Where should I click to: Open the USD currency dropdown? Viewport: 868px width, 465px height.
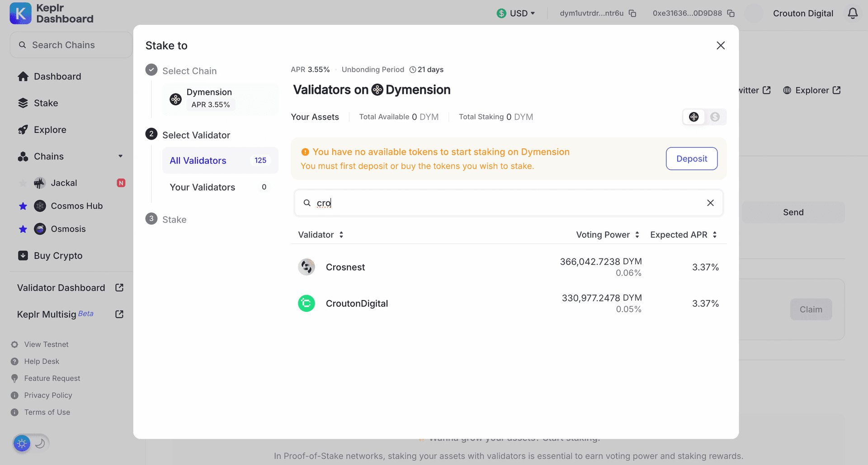click(516, 14)
